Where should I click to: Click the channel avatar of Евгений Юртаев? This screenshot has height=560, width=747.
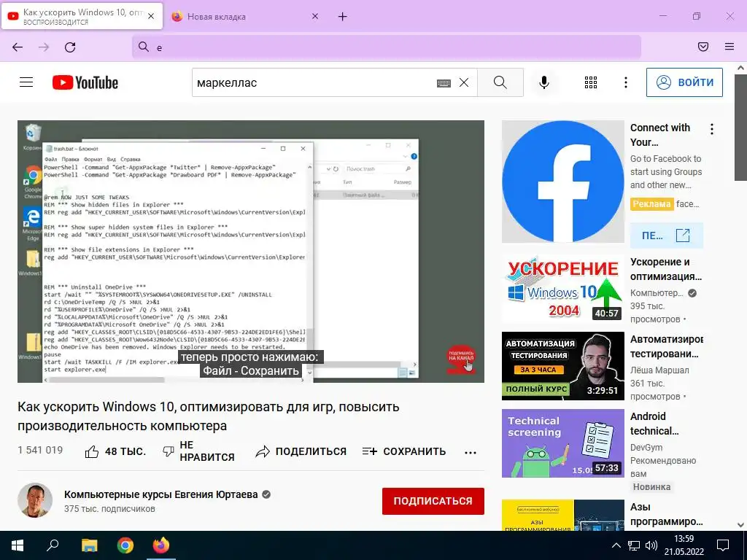tap(35, 500)
